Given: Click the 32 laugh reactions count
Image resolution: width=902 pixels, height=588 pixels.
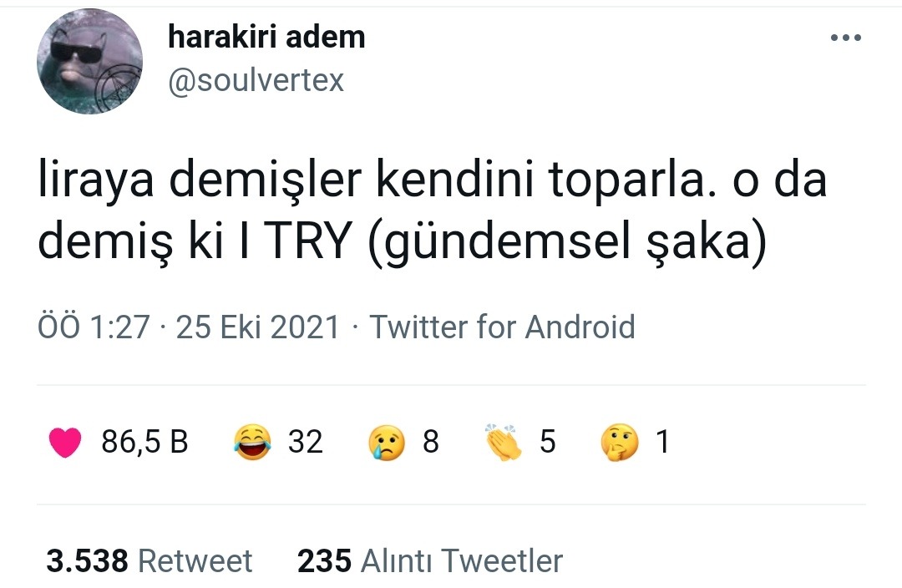Looking at the screenshot, I should 305,442.
